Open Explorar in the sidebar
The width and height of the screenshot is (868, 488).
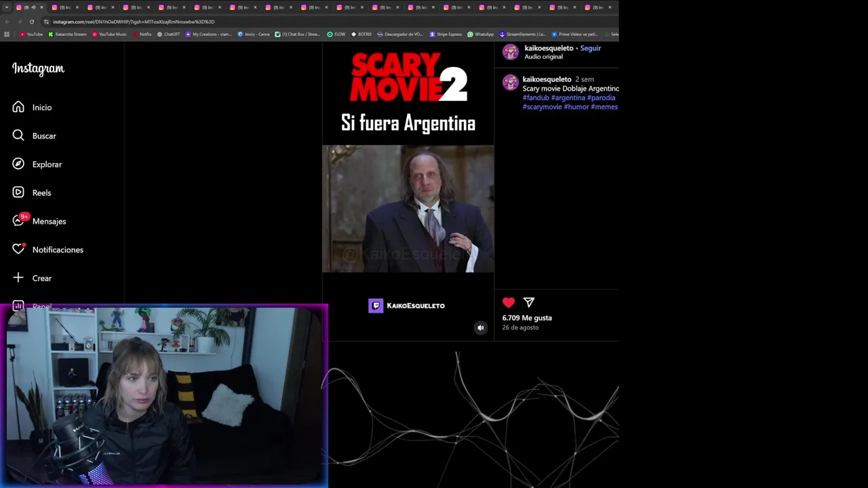[37, 164]
